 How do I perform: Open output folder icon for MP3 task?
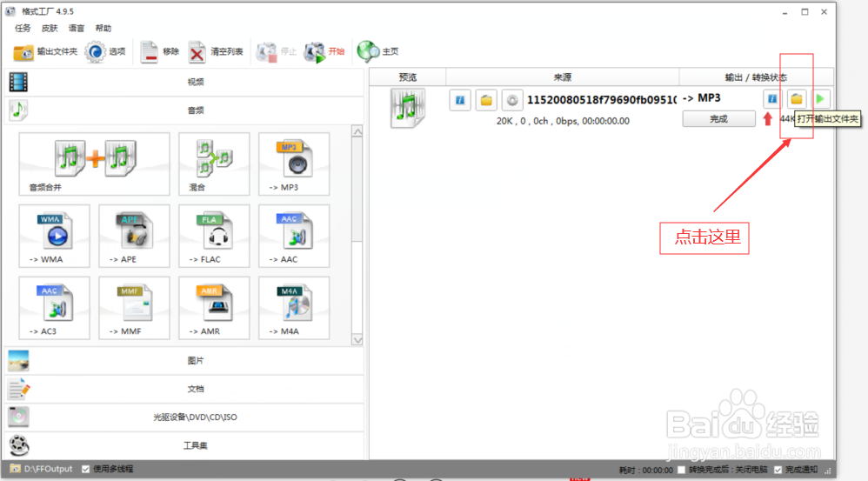click(x=797, y=99)
